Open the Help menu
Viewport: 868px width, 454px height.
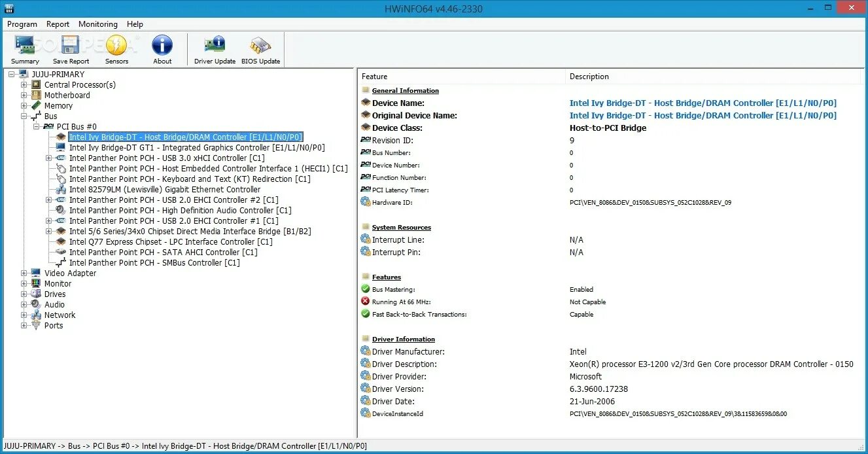(x=135, y=24)
